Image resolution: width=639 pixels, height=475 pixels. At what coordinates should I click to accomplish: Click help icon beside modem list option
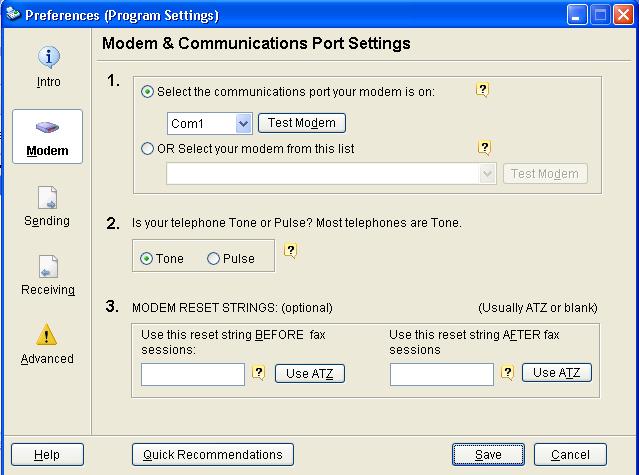click(484, 147)
